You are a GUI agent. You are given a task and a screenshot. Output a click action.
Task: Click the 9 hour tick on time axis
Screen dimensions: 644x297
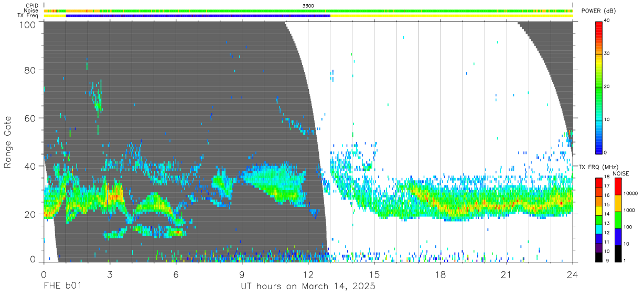[x=242, y=274]
